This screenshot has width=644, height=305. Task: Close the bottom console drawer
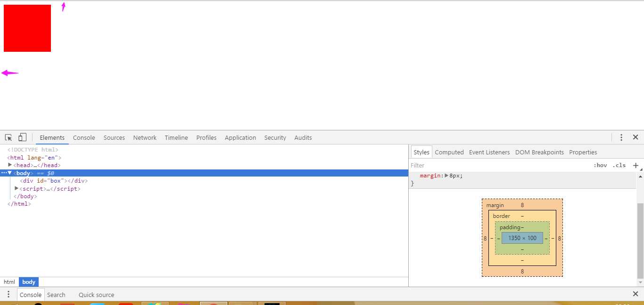point(636,294)
